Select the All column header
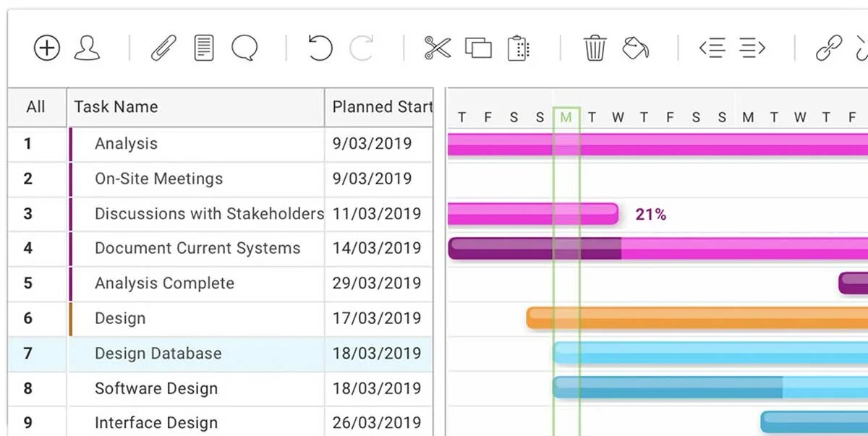 [36, 107]
